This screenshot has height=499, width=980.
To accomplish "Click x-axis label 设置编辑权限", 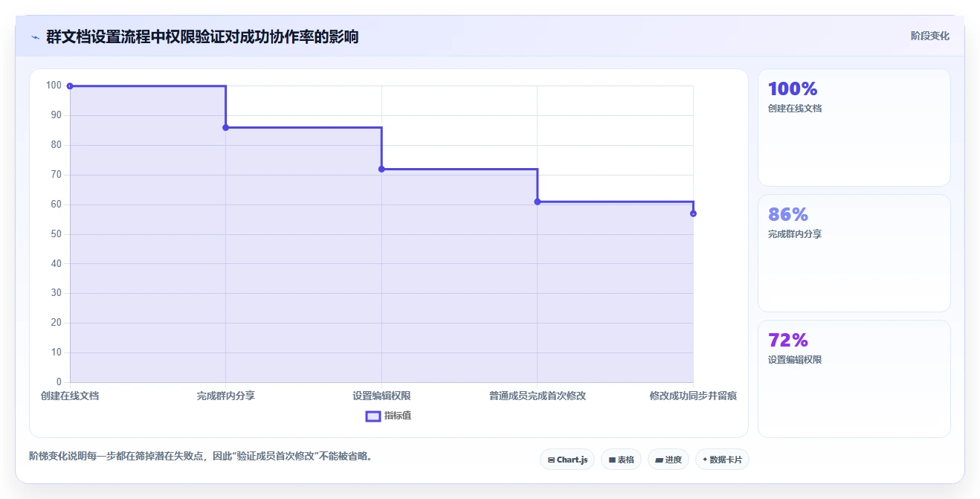I will coord(381,396).
